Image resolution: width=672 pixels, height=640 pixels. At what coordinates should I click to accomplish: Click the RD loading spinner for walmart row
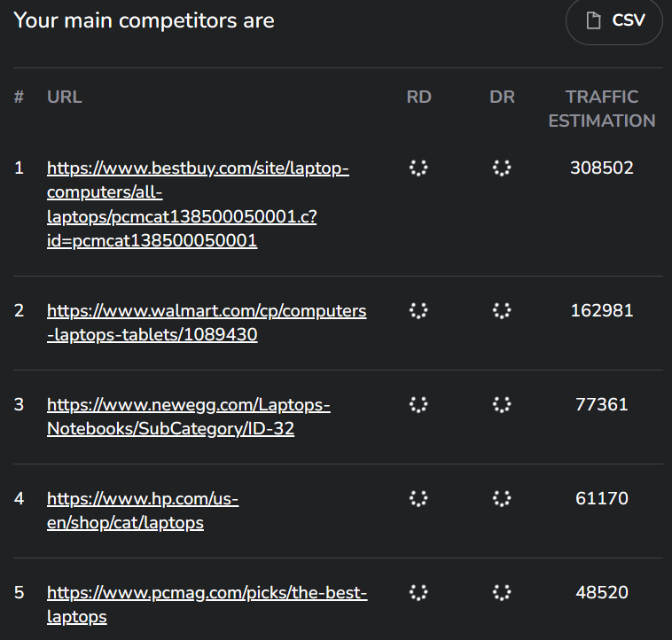point(418,310)
